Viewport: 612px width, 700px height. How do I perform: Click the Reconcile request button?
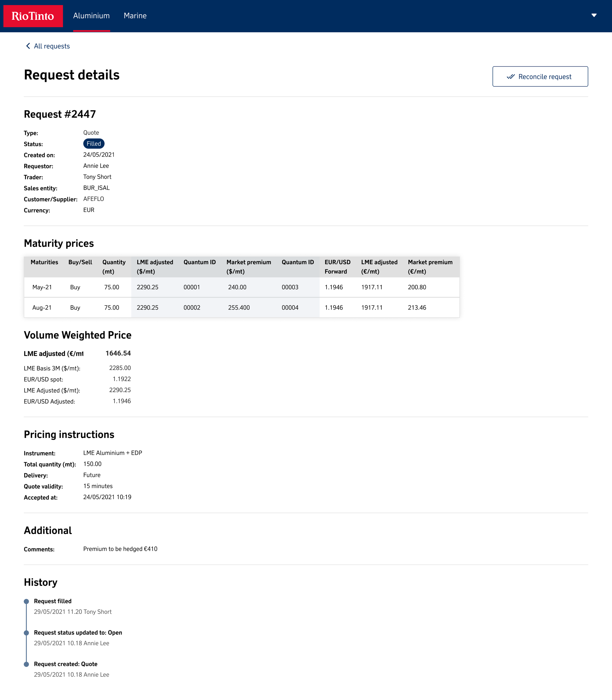pos(540,76)
